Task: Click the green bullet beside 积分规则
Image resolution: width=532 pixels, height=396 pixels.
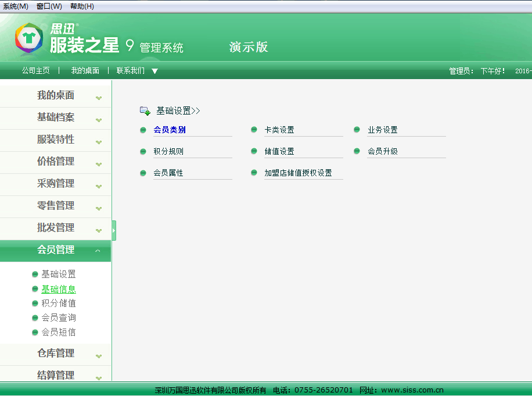Action: (x=143, y=151)
